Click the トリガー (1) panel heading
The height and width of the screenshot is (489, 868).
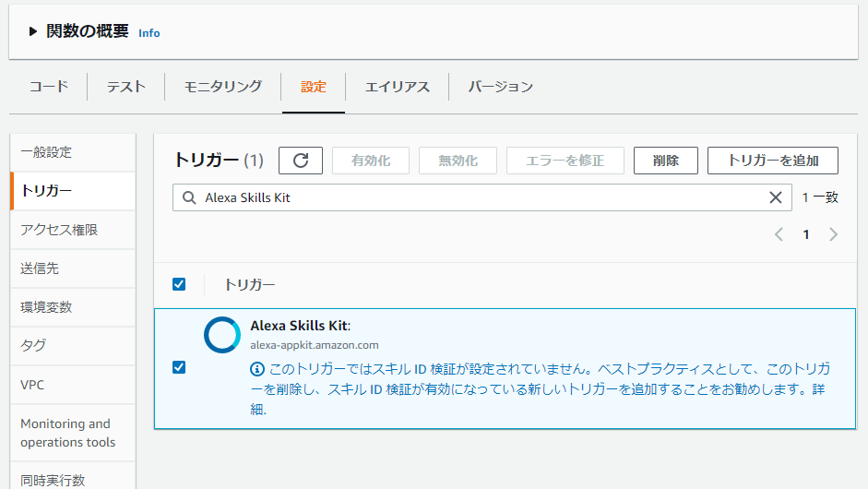pyautogui.click(x=219, y=160)
